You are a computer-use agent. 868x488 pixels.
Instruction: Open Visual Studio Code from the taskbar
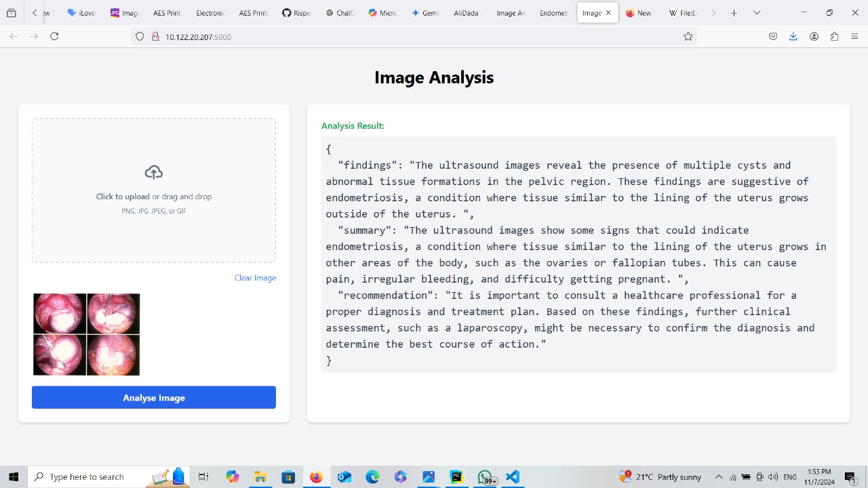[x=513, y=477]
